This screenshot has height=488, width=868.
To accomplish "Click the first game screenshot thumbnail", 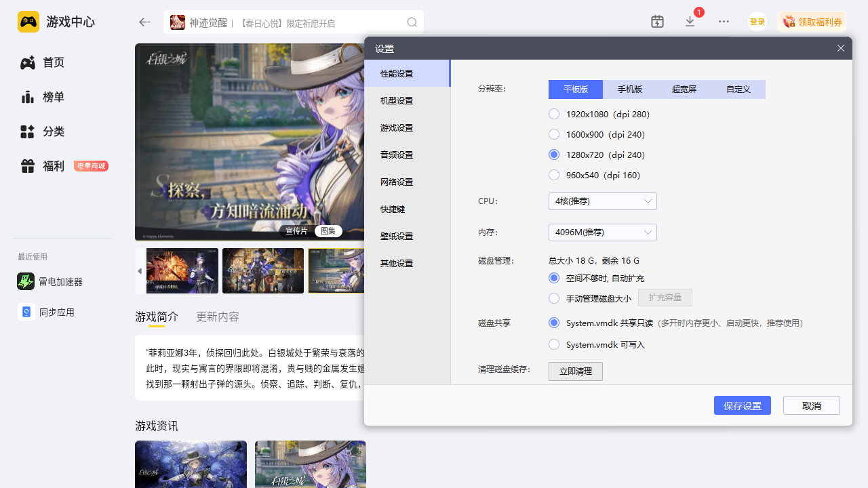I will (x=182, y=270).
